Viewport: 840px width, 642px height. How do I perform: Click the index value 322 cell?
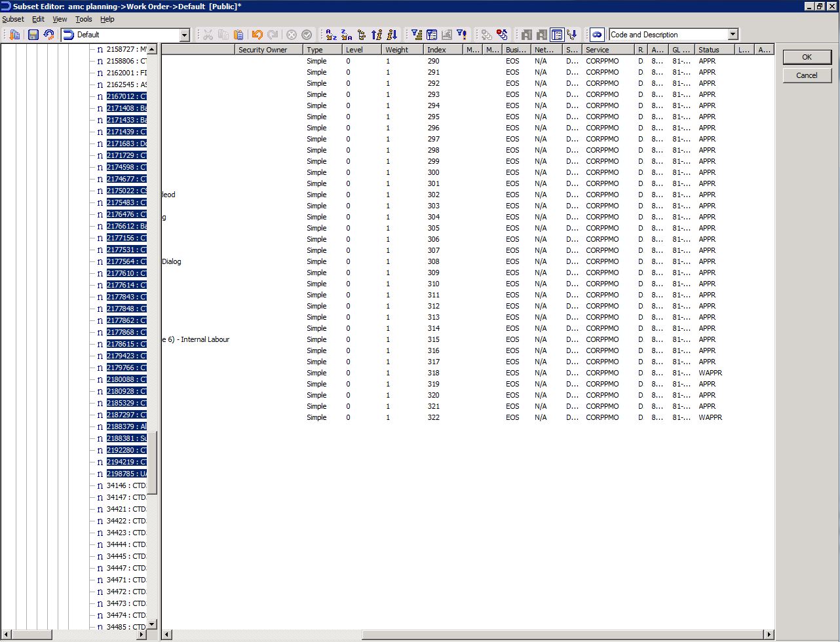433,417
